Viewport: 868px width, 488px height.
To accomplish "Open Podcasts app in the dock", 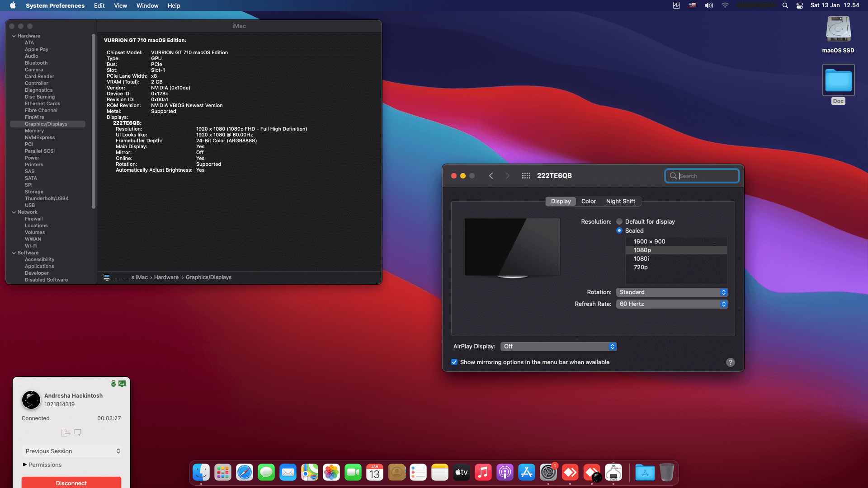I will click(x=505, y=473).
